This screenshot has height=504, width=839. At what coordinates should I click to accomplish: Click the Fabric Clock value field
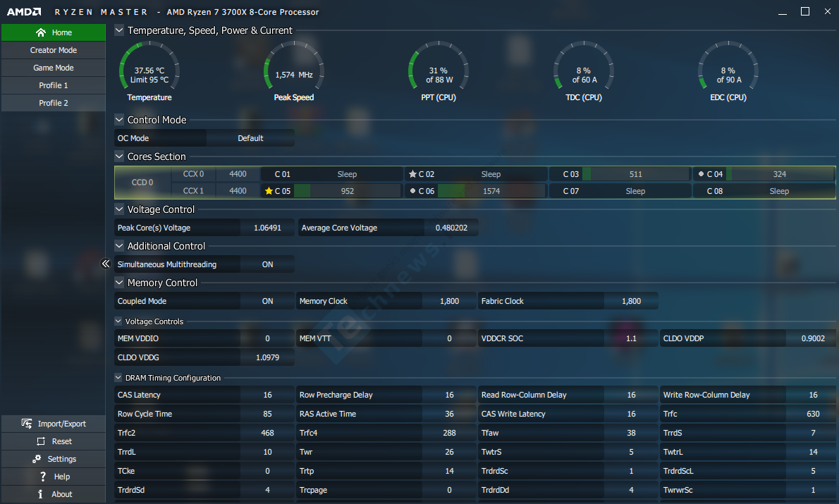(x=632, y=301)
